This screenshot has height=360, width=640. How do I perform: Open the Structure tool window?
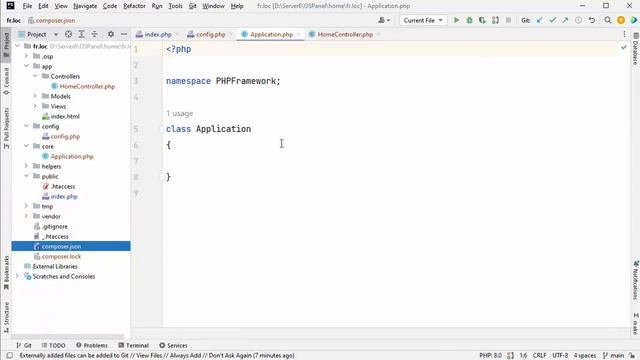(6, 317)
